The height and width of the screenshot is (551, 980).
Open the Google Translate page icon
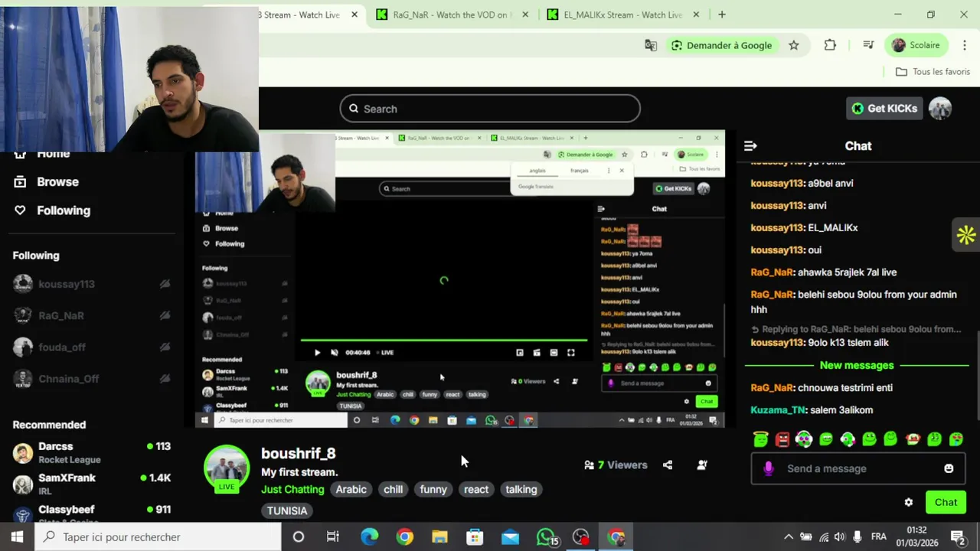[x=651, y=45]
